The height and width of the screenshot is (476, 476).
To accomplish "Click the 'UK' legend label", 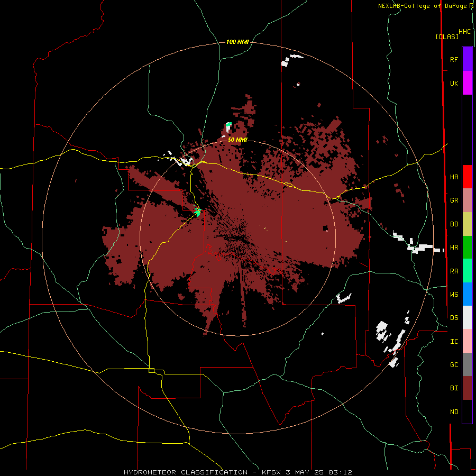I will [x=454, y=83].
